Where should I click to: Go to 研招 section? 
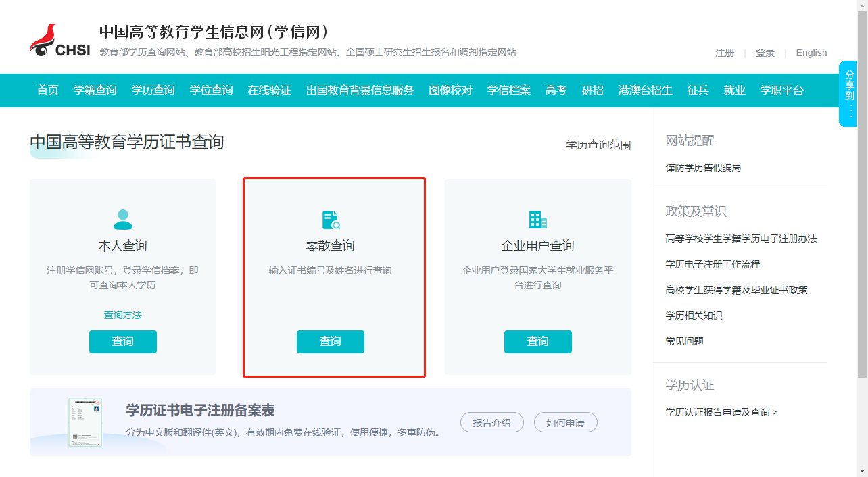593,91
